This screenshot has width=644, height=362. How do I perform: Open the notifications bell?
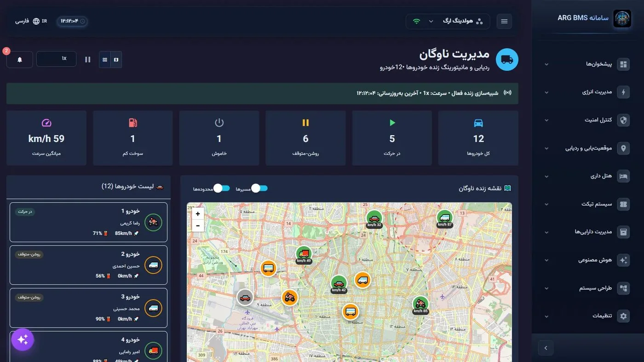pos(20,59)
